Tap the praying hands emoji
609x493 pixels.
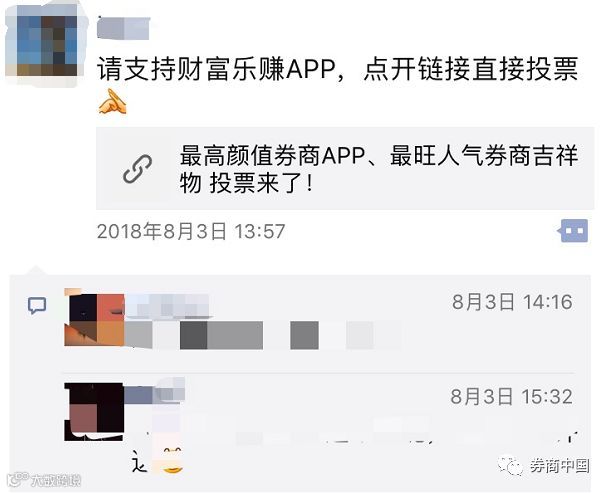point(112,102)
